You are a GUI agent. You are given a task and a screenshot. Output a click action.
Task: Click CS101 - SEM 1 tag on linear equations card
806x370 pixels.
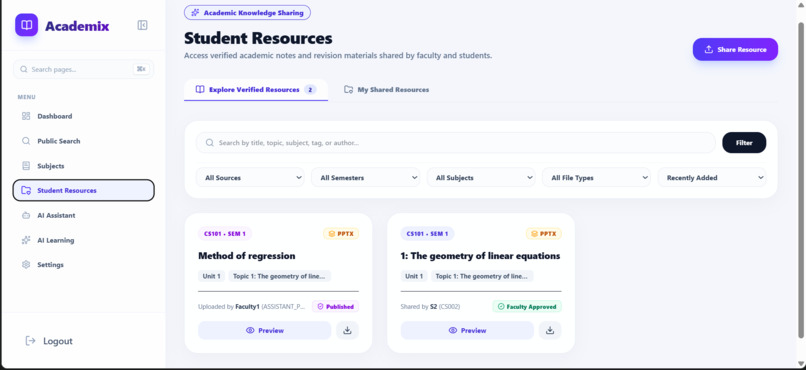[427, 234]
